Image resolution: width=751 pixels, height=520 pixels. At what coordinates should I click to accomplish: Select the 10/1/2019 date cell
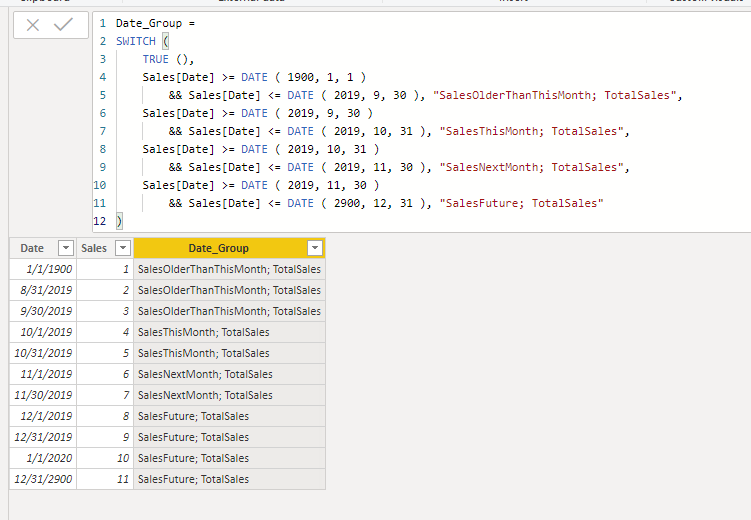[x=43, y=332]
